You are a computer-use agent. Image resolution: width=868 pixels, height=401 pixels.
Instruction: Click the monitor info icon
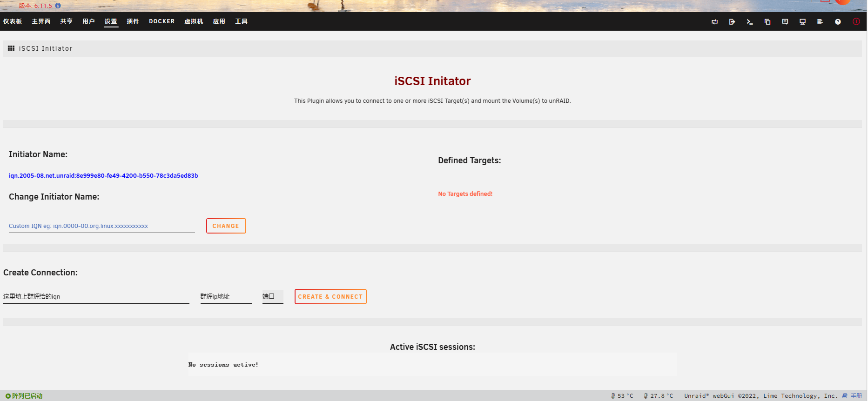click(x=802, y=22)
